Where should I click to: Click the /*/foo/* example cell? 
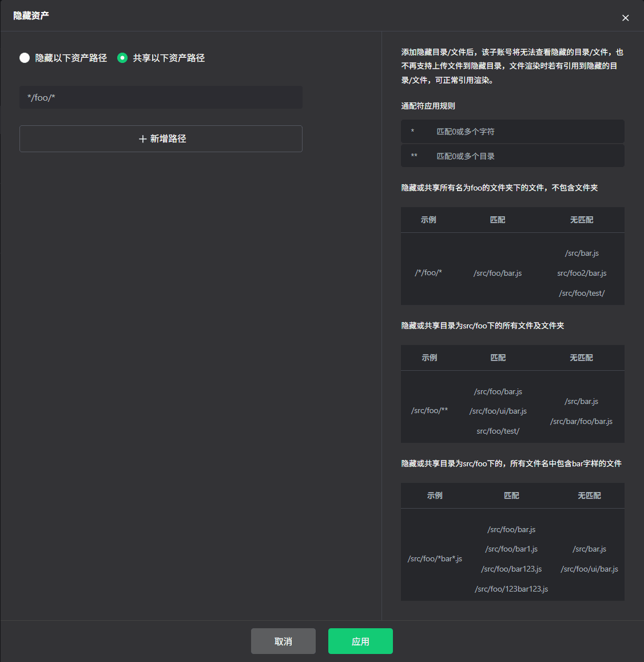pyautogui.click(x=428, y=273)
